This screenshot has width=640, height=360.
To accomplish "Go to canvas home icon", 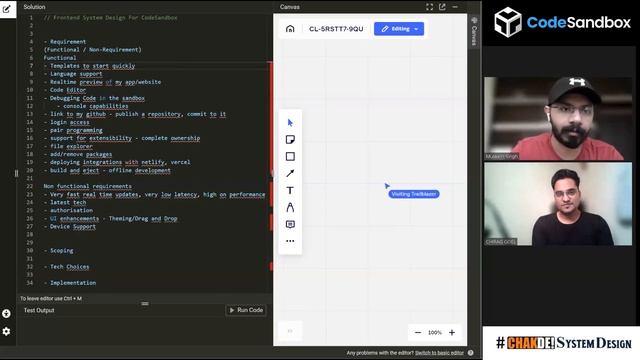I will [290, 29].
